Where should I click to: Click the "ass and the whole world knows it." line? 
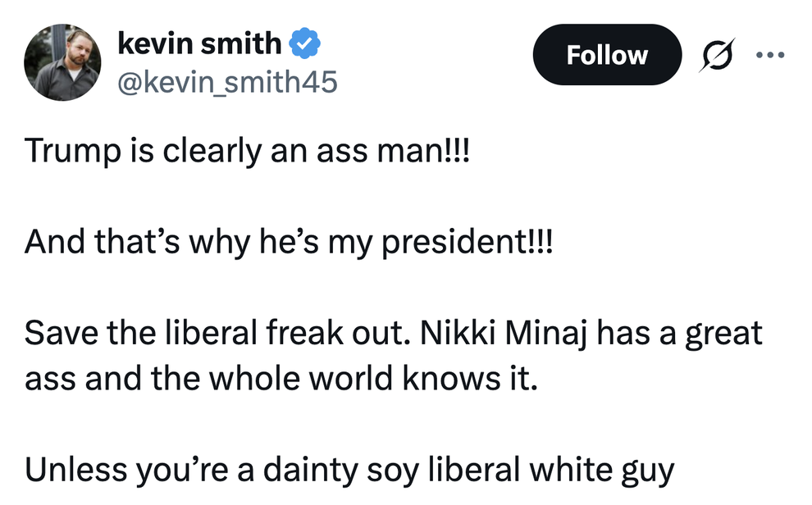click(281, 378)
